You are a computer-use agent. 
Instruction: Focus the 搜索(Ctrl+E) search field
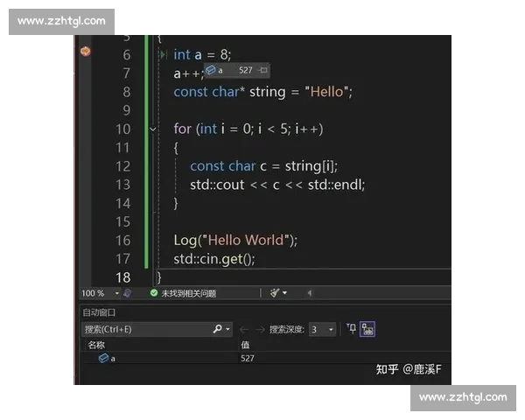click(146, 329)
